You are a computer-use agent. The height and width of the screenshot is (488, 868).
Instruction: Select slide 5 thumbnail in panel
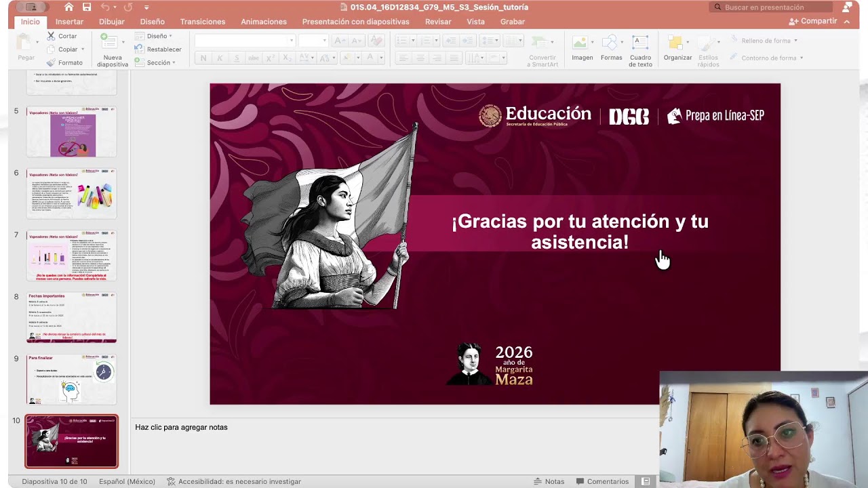point(71,131)
